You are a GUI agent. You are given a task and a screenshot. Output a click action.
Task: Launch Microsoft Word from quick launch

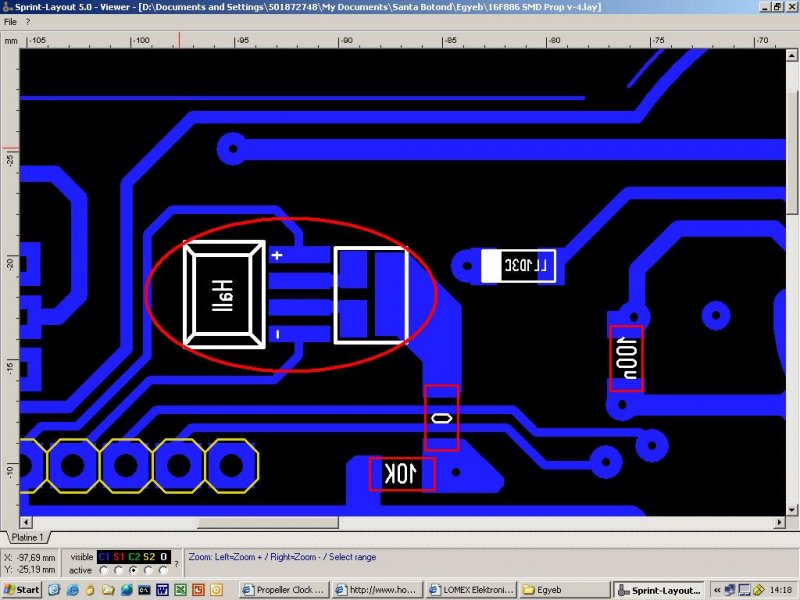click(162, 590)
